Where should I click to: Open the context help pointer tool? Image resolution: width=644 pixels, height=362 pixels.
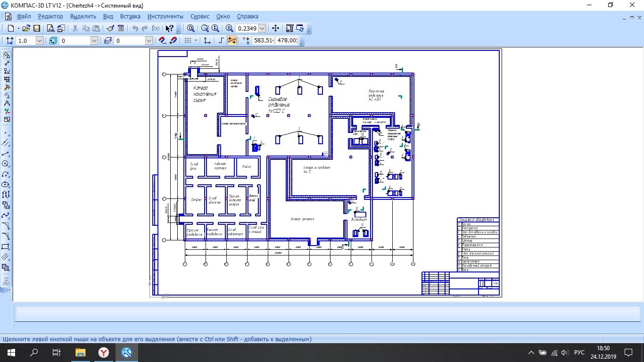click(169, 28)
